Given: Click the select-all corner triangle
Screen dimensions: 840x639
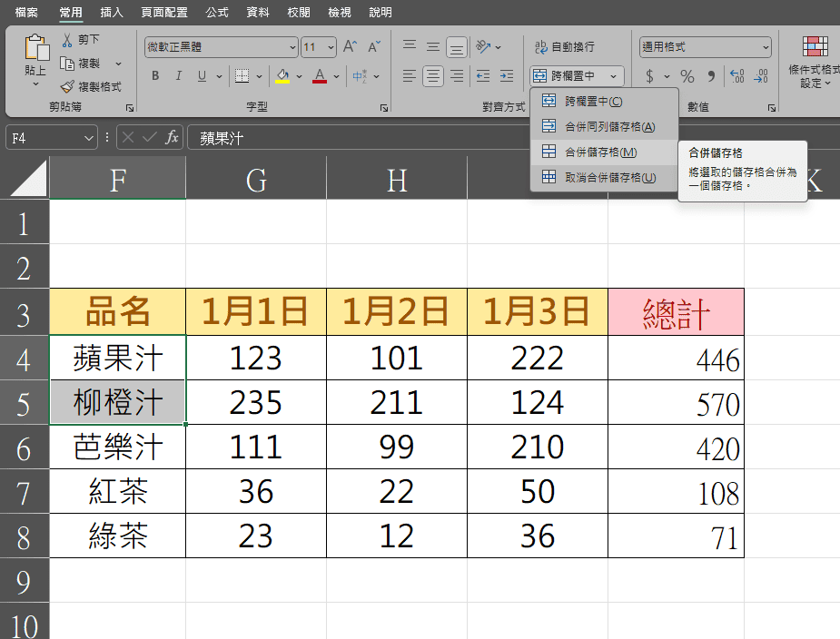Looking at the screenshot, I should (x=29, y=179).
